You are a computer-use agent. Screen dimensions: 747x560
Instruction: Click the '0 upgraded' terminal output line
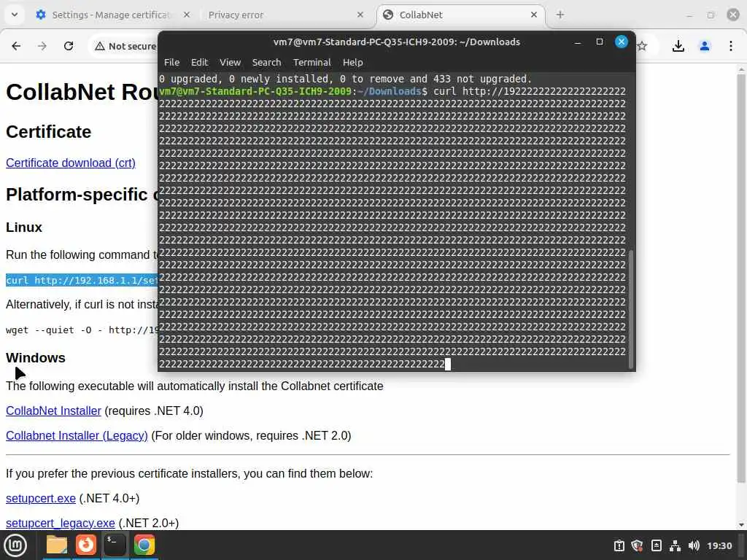tap(345, 79)
